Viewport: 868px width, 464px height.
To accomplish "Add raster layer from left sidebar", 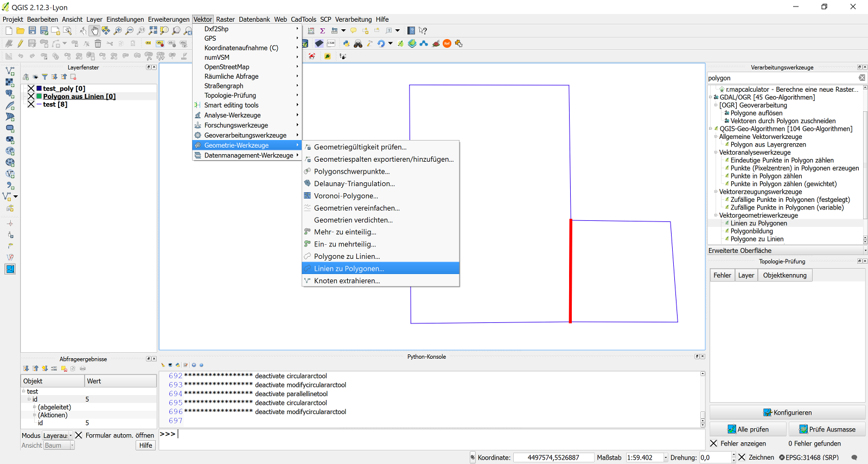I will [10, 82].
